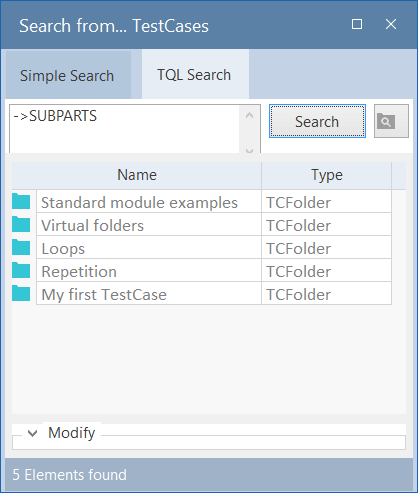Viewport: 418px width, 493px height.
Task: Select the TQL Search tab
Action: (194, 75)
